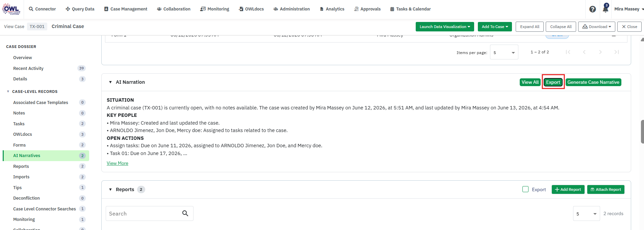Viewport: 644px width, 230px height.
Task: Open the Reports records per page dropdown
Action: click(x=586, y=213)
